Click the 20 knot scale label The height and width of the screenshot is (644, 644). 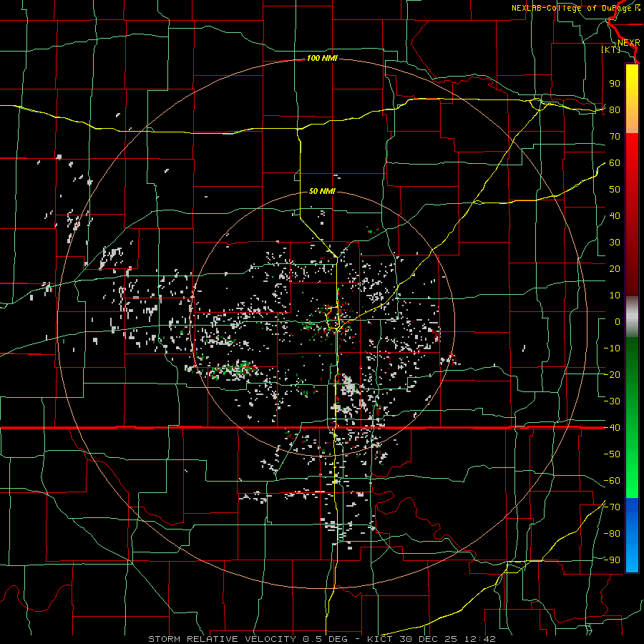pos(615,269)
